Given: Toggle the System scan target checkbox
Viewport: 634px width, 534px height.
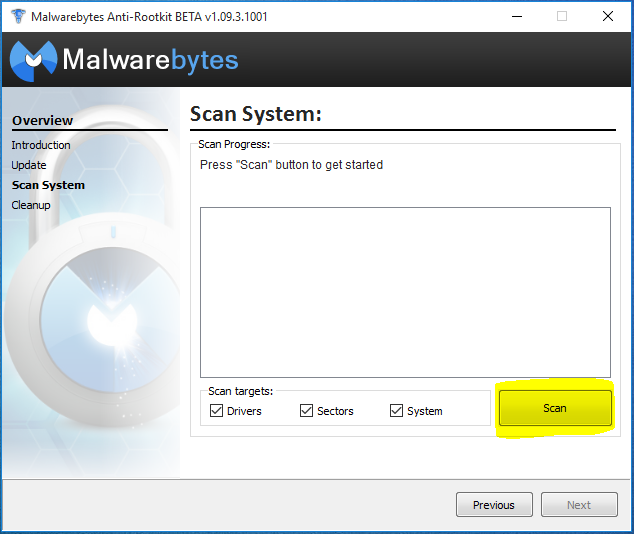Looking at the screenshot, I should (x=396, y=411).
